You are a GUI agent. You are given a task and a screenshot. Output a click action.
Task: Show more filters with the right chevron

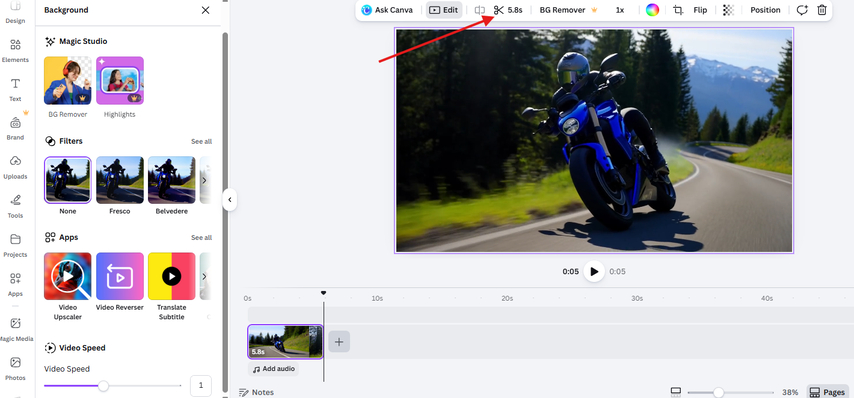[204, 180]
